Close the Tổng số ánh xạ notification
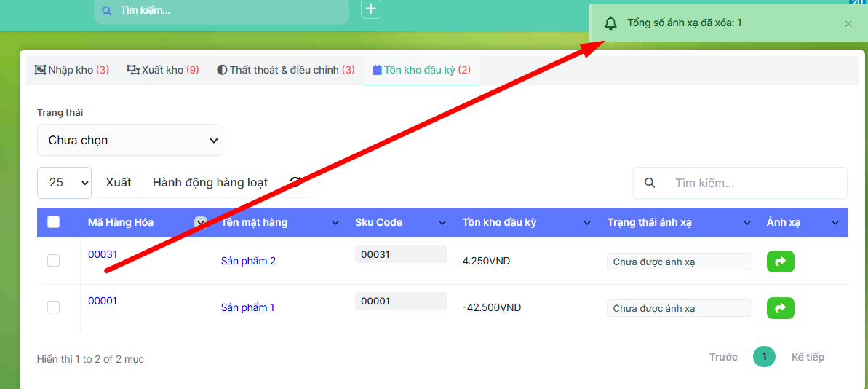This screenshot has height=389, width=868. tap(848, 24)
